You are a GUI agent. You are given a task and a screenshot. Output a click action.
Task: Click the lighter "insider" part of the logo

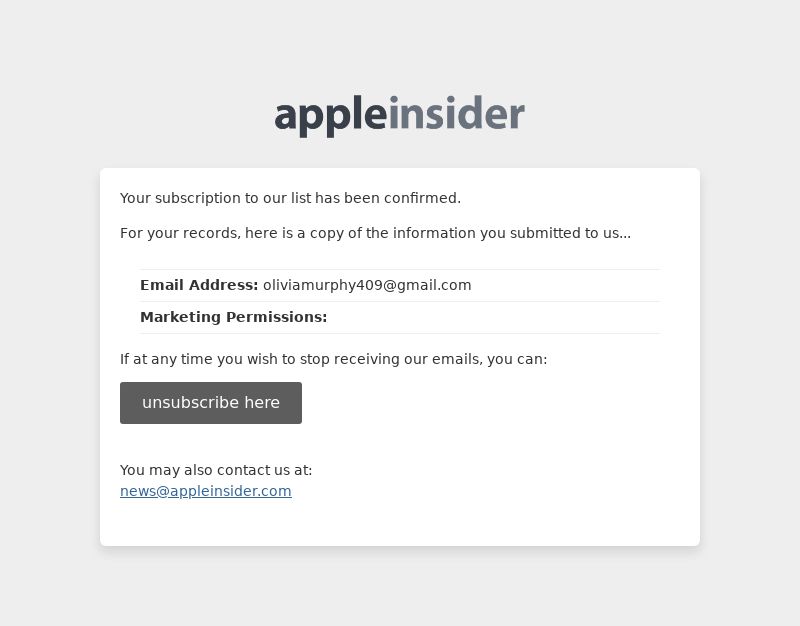457,112
